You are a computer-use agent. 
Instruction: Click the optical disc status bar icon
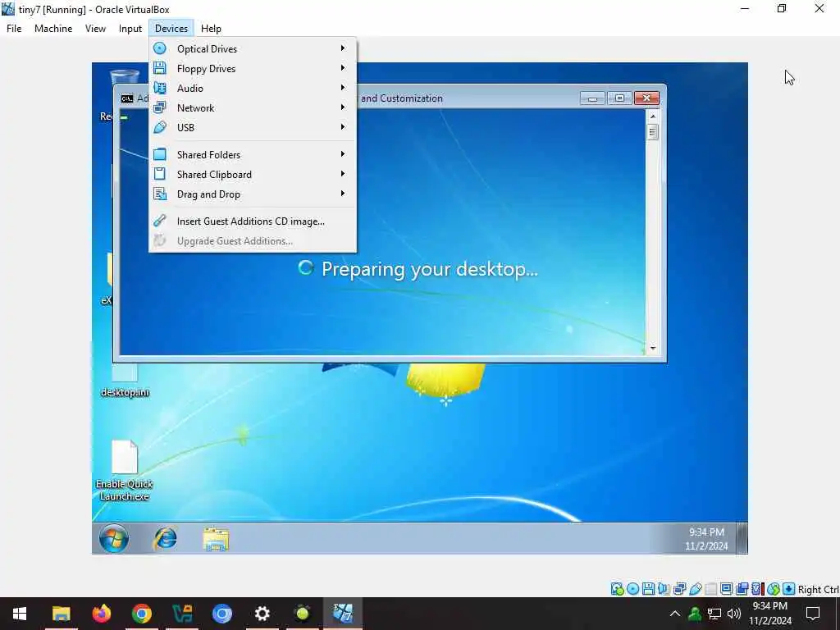pos(633,589)
